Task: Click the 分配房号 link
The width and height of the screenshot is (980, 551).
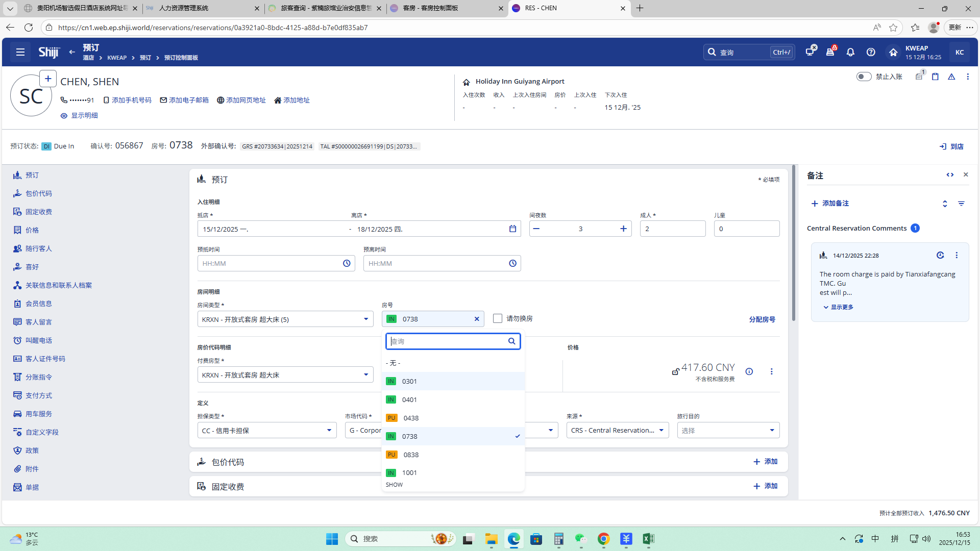Action: [x=762, y=319]
